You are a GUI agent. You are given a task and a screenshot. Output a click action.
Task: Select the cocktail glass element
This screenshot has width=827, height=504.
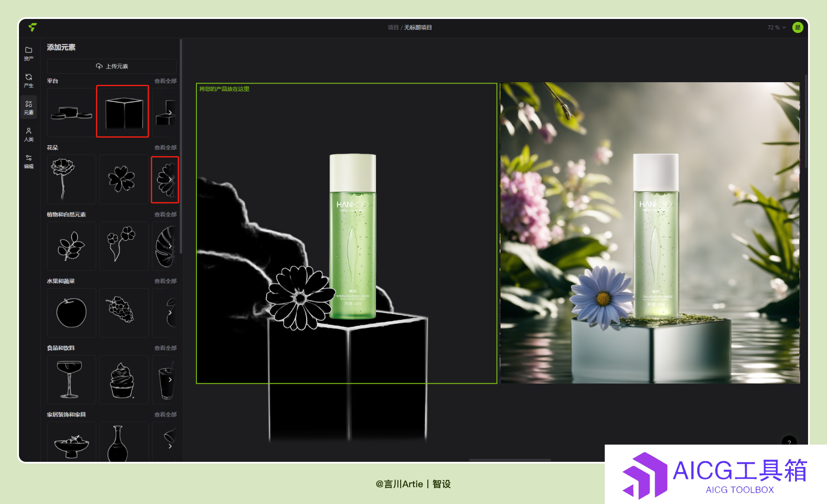coord(71,380)
